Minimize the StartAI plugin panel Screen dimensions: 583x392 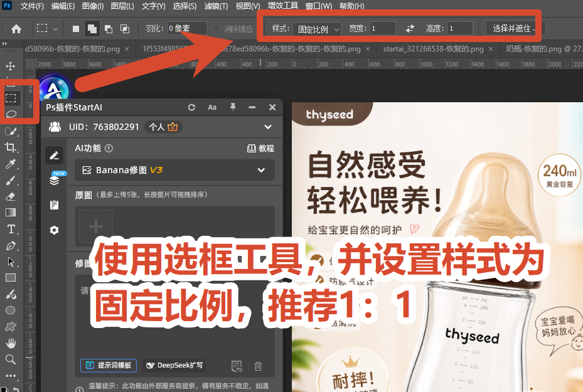pos(252,107)
